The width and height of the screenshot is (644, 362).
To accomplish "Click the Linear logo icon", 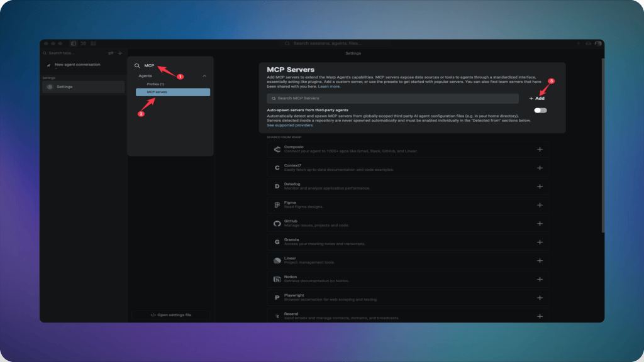I will (x=277, y=261).
